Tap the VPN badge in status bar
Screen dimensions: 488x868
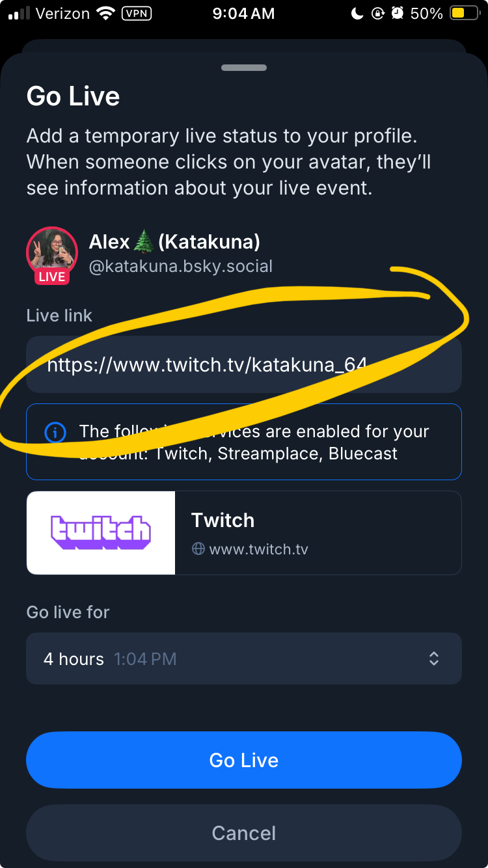click(x=137, y=14)
